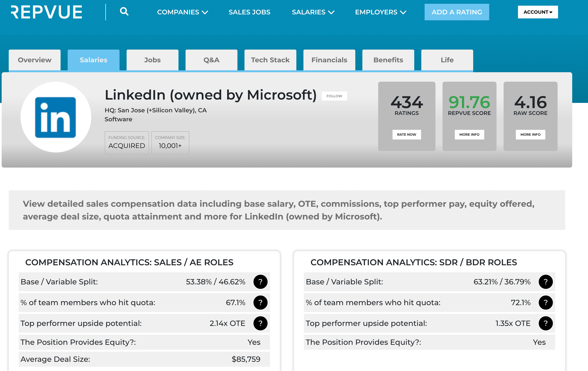This screenshot has width=588, height=371.
Task: Click More Info under Raw Score
Action: (x=530, y=135)
